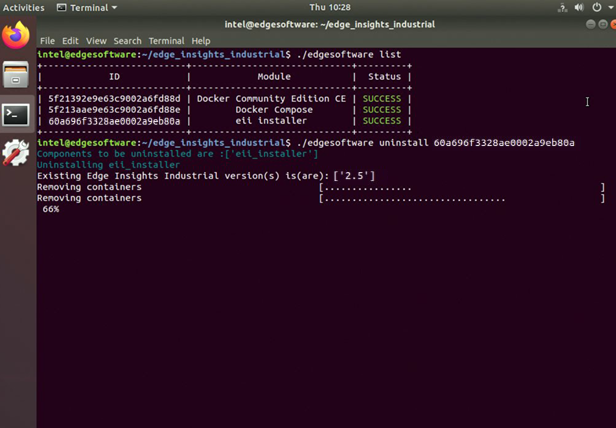Click 'Components to be uninstalled' line
The width and height of the screenshot is (616, 428).
(x=177, y=154)
